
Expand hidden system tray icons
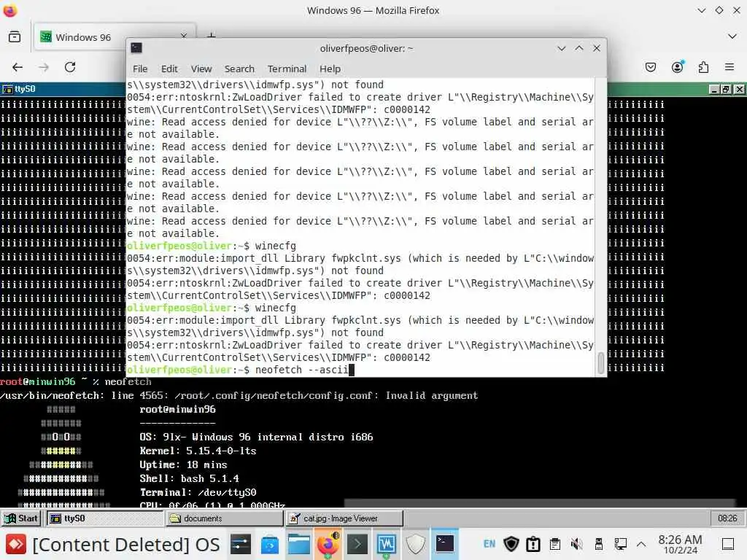(641, 544)
